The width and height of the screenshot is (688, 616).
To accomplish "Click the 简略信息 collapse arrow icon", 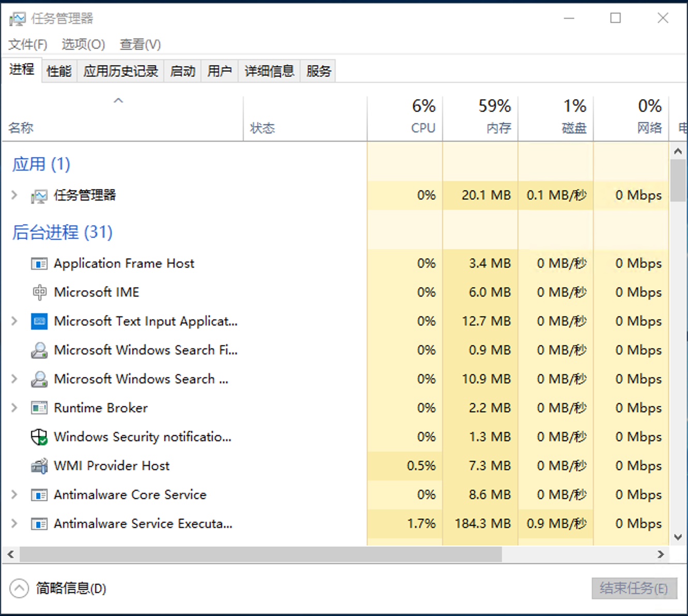I will 19,588.
